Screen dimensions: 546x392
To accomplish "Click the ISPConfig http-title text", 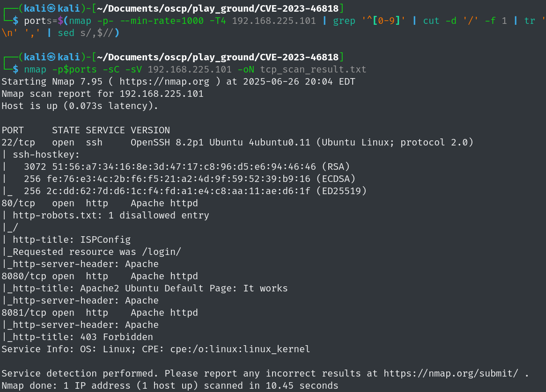I will pyautogui.click(x=105, y=240).
